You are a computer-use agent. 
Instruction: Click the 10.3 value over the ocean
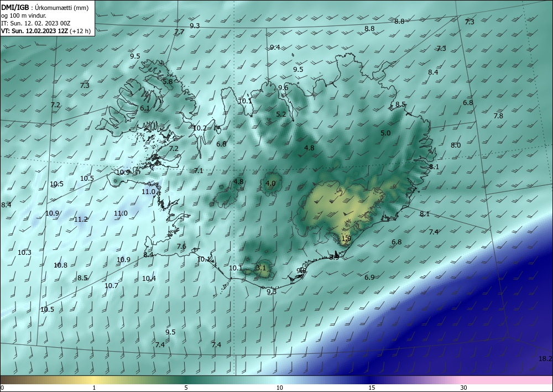(25, 253)
